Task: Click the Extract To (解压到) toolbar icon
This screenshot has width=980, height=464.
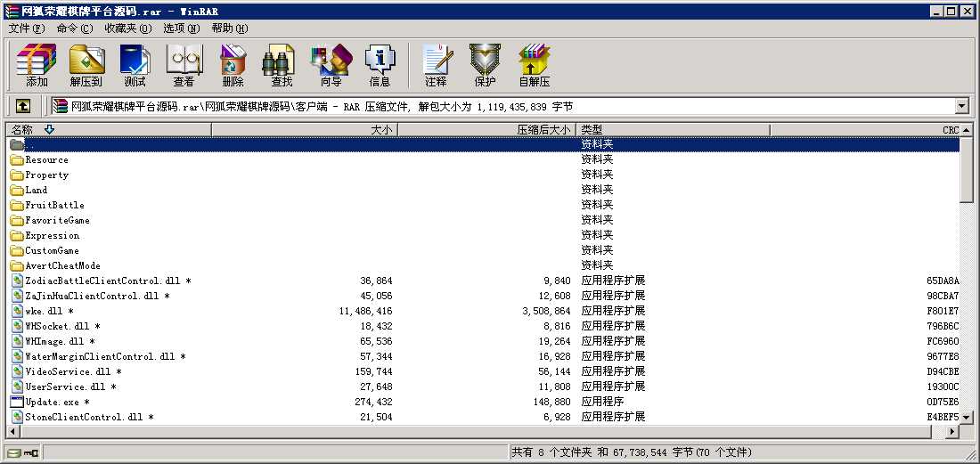Action: pyautogui.click(x=86, y=66)
